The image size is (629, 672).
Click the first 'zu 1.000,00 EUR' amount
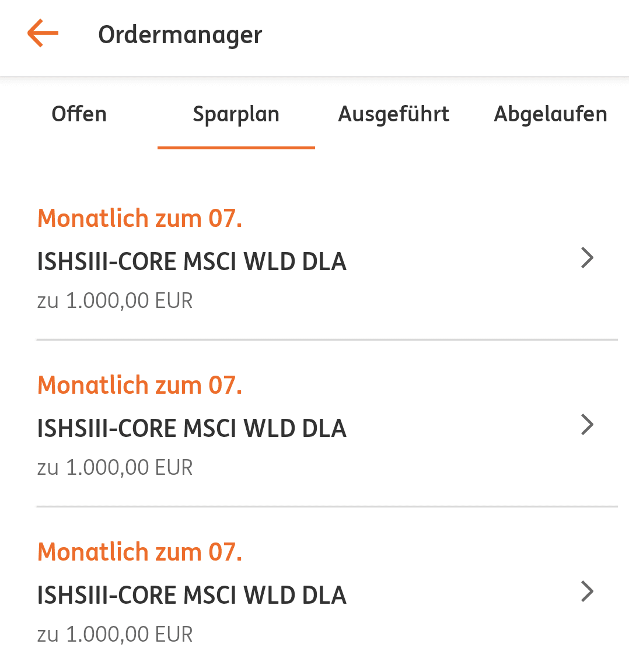coord(115,301)
